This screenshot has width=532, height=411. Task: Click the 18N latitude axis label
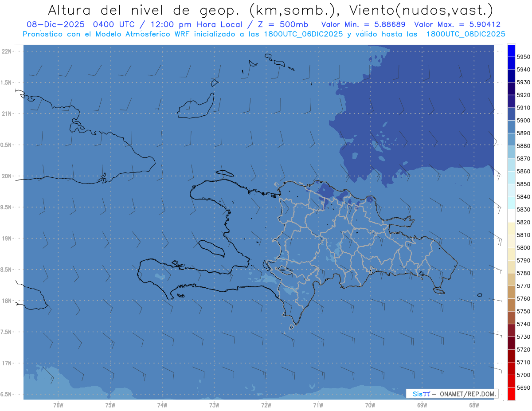pos(7,301)
